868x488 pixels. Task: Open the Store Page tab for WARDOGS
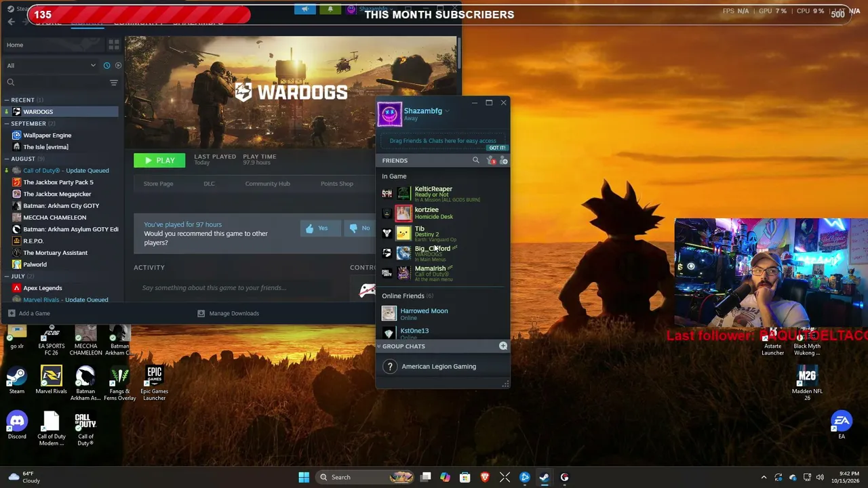coord(158,184)
